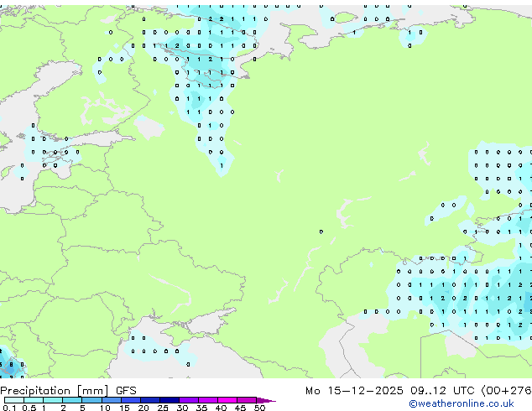The height and width of the screenshot is (411, 532).
Task: Click the '40' legend label
Action: pos(221,408)
